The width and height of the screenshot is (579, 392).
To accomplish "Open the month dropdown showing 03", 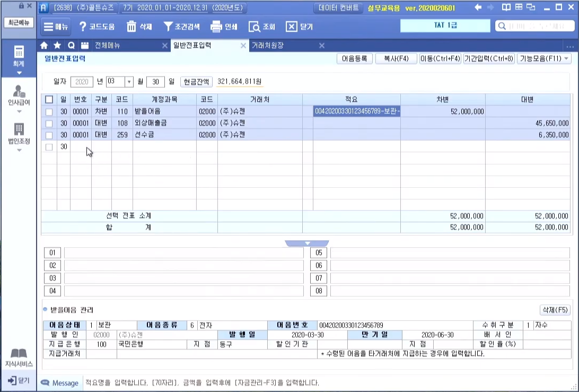I will tap(128, 82).
